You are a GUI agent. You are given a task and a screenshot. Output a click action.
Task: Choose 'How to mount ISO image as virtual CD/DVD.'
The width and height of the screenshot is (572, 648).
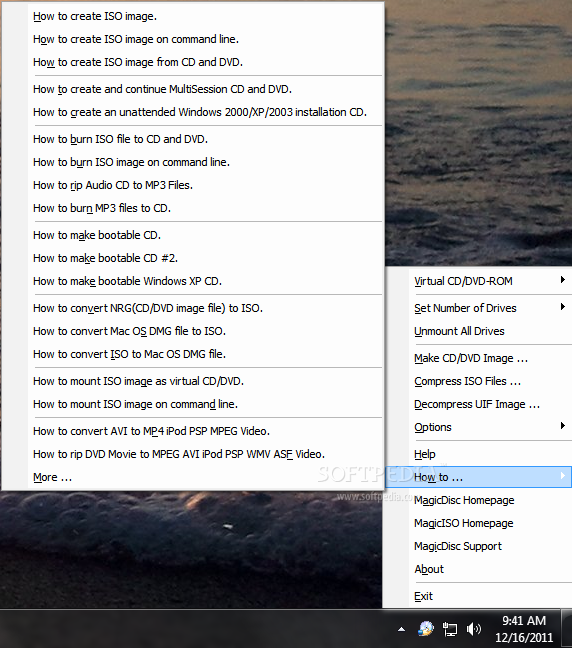coord(193,381)
